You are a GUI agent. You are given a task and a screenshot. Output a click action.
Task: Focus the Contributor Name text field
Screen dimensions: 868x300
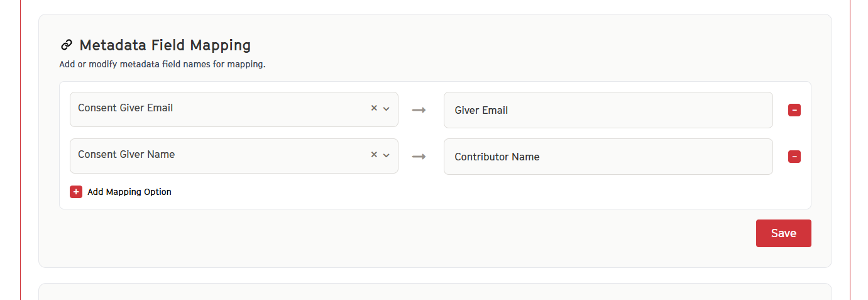tap(608, 157)
